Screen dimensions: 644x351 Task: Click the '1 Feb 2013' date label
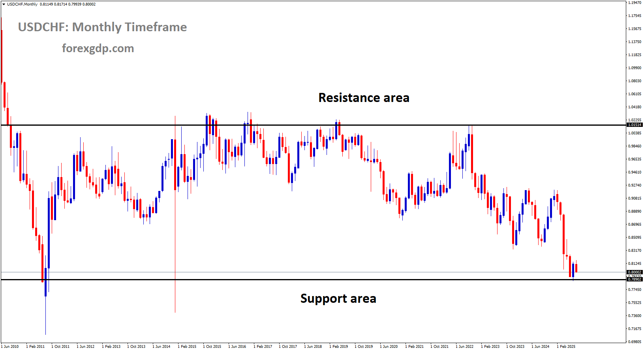coord(111,347)
